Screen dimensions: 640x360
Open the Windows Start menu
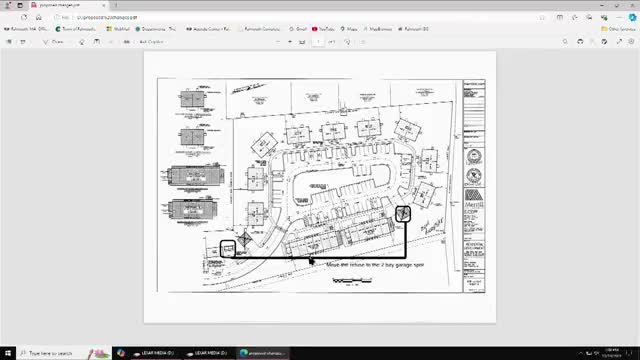(8, 353)
